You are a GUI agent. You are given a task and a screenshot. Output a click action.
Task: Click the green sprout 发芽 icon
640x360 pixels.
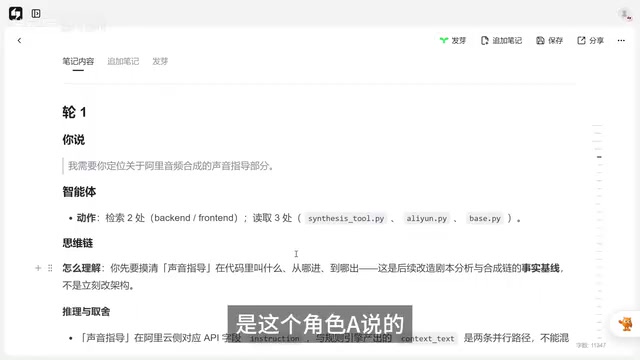[x=444, y=40]
